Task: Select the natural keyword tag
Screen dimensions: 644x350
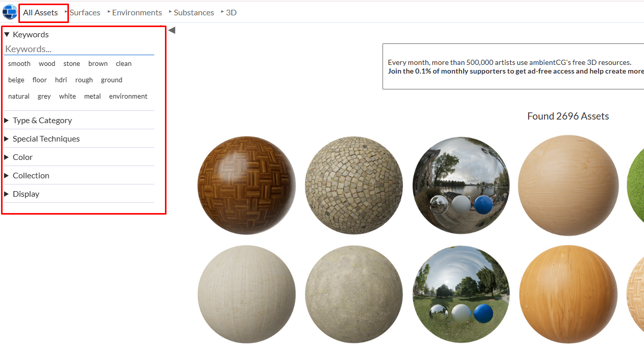Action: point(19,96)
